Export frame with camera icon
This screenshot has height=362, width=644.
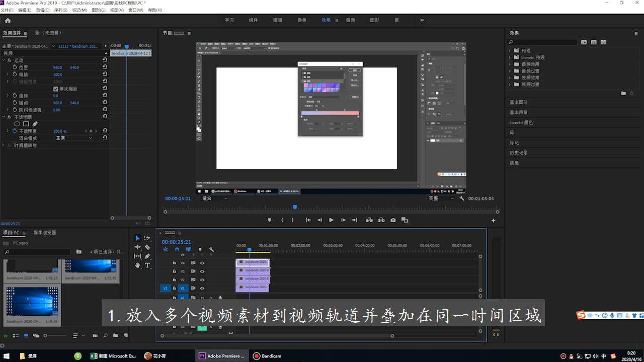point(393,220)
